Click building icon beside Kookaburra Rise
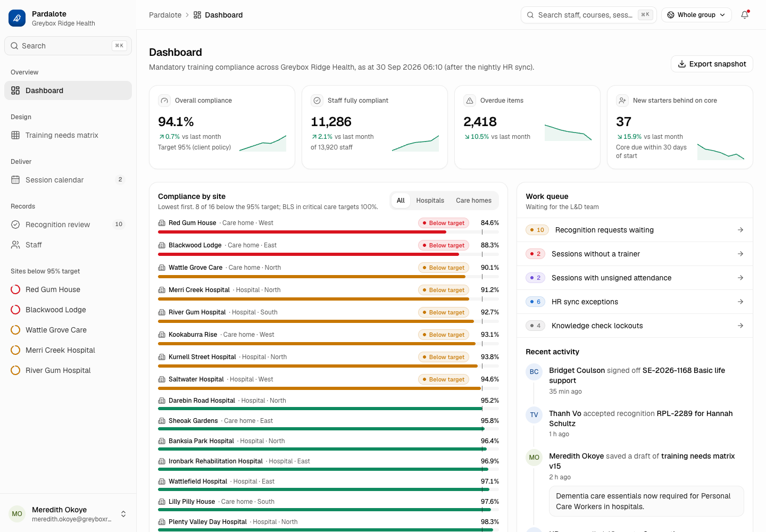 [162, 335]
